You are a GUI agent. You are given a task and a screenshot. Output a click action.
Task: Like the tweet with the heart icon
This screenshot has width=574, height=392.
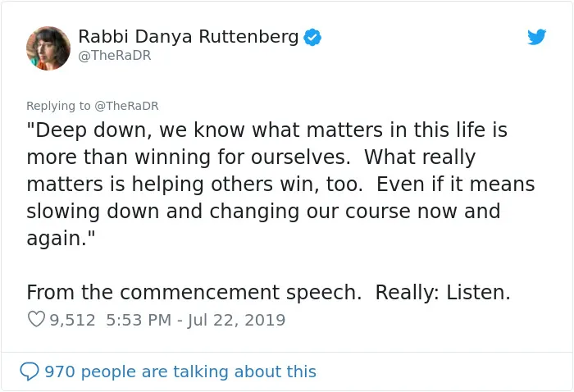[36, 319]
